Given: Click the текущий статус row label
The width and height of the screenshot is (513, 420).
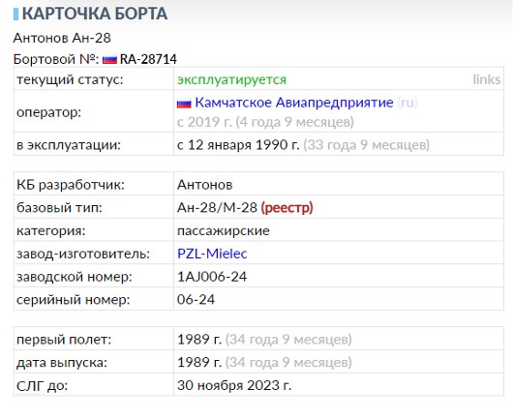Looking at the screenshot, I should point(70,79).
